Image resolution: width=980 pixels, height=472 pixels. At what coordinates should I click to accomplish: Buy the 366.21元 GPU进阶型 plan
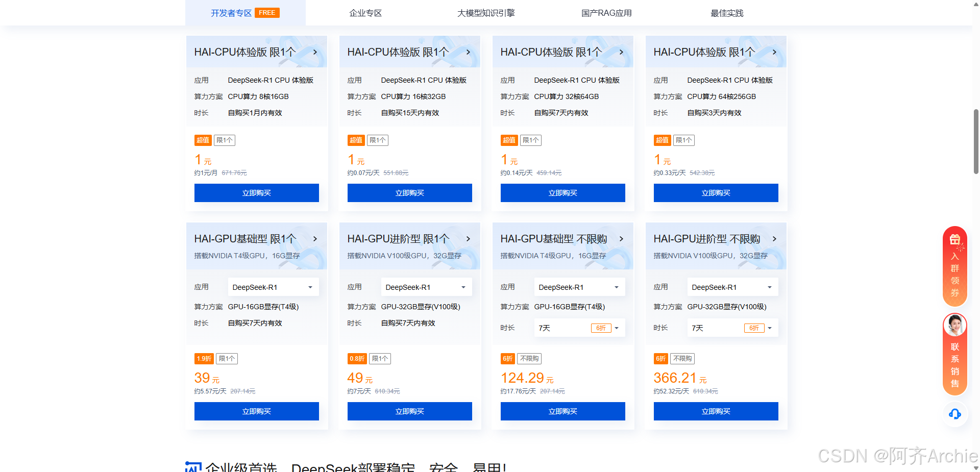click(x=716, y=411)
